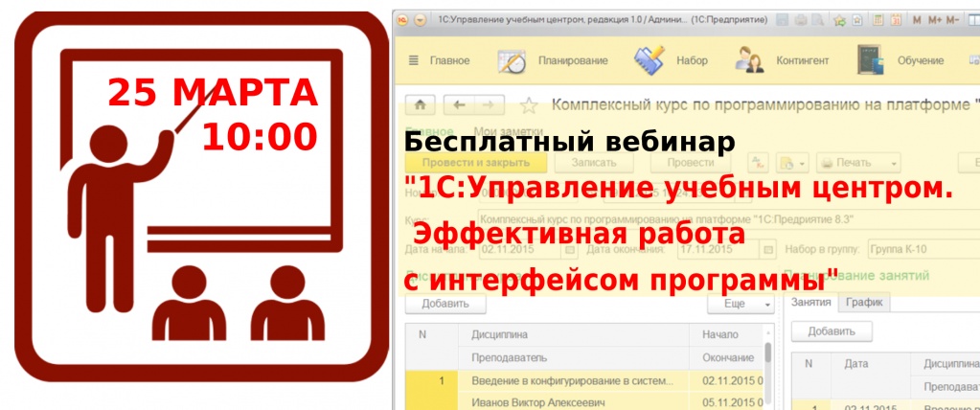Open the create-based-on dropdown button
Image resolution: width=980 pixels, height=410 pixels.
pos(792,163)
